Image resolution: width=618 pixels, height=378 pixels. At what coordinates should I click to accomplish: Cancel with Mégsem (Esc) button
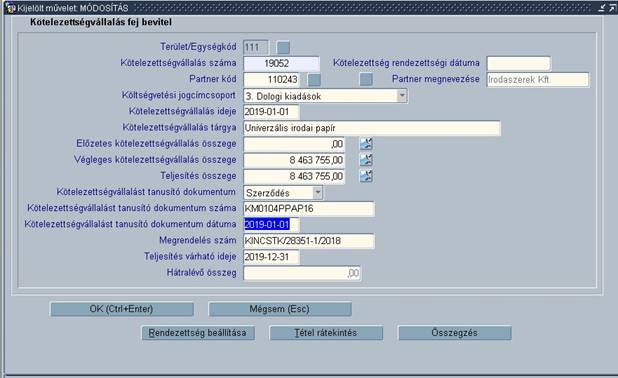(x=280, y=309)
